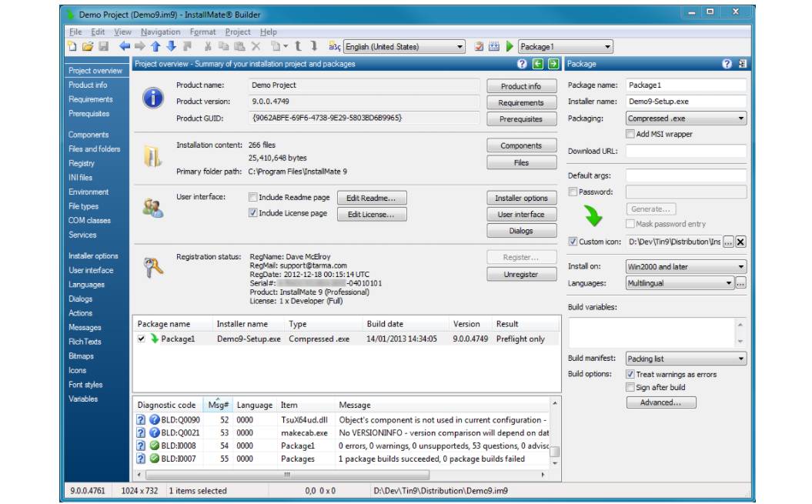Click the Advanced... button
Image resolution: width=812 pixels, height=504 pixels.
click(661, 402)
